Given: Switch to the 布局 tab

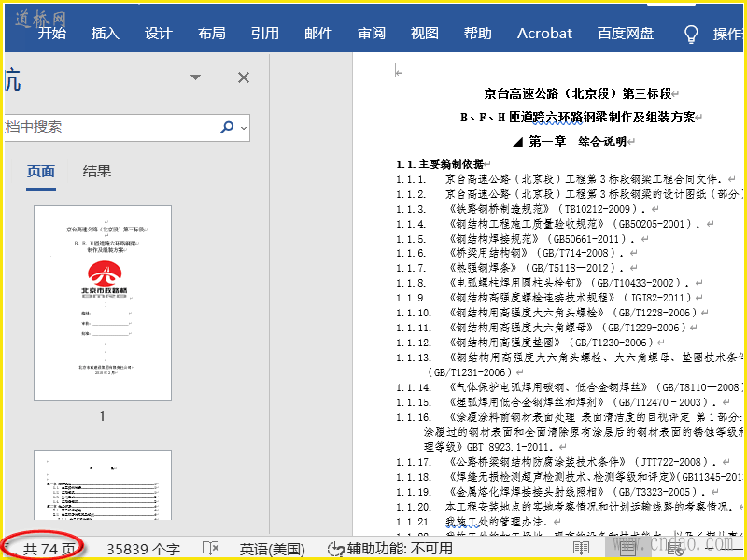Looking at the screenshot, I should (212, 33).
